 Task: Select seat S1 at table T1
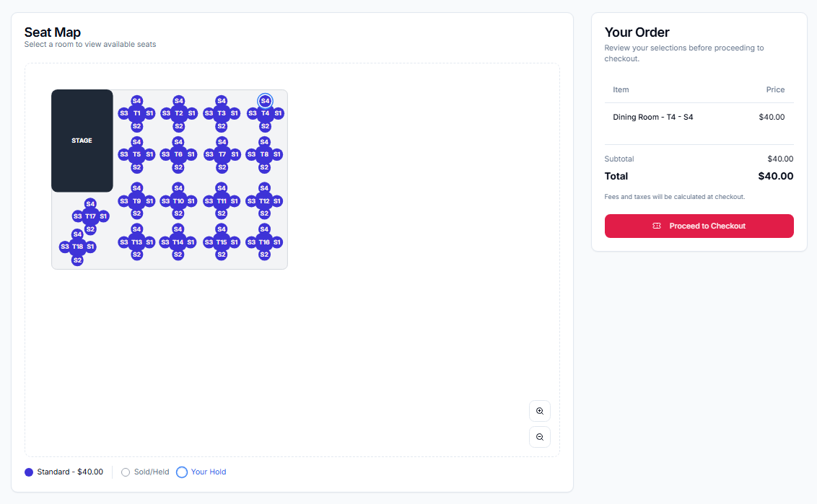tap(149, 112)
